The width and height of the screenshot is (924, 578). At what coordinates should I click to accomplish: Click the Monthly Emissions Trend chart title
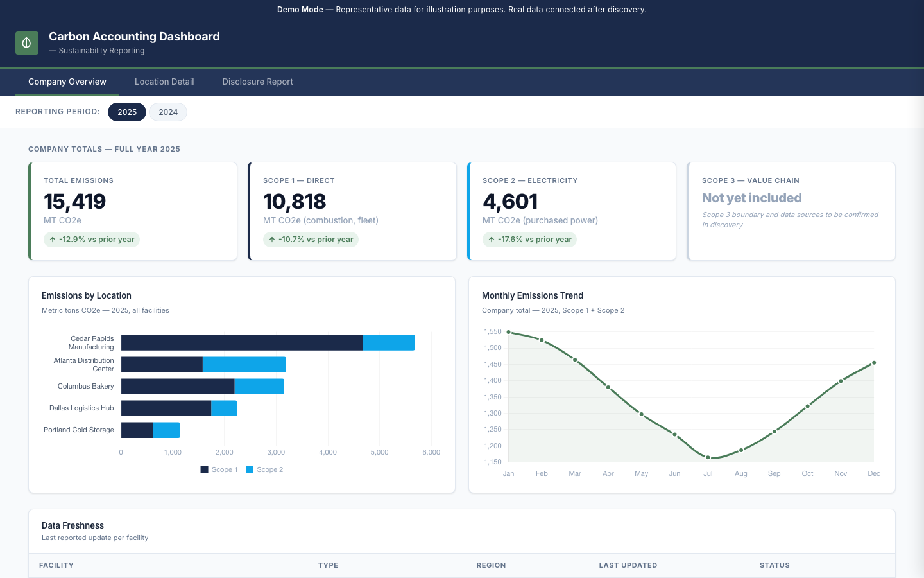click(x=533, y=295)
